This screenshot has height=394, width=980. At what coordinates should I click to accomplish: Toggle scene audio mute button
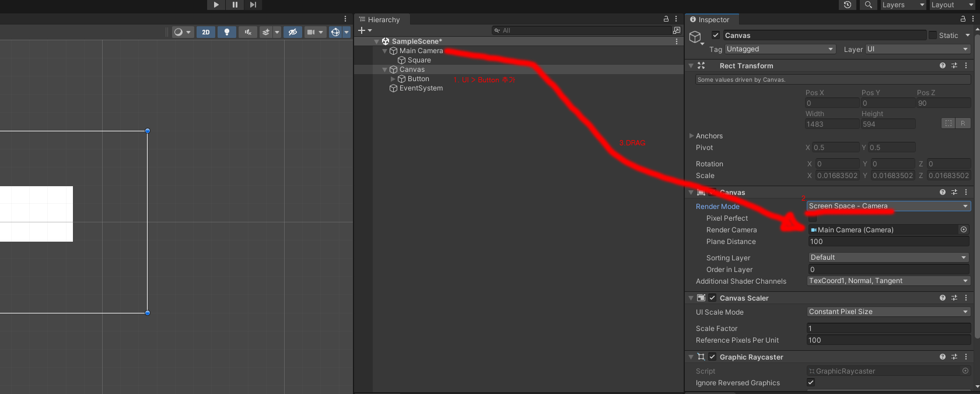tap(248, 32)
